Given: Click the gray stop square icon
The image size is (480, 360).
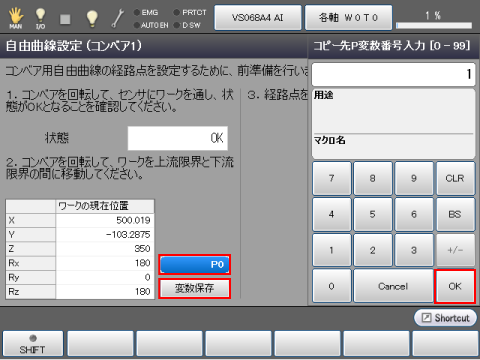Looking at the screenshot, I should [65, 19].
